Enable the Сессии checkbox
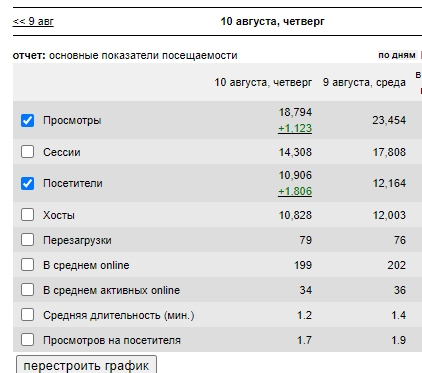The height and width of the screenshot is (373, 422). click(27, 152)
